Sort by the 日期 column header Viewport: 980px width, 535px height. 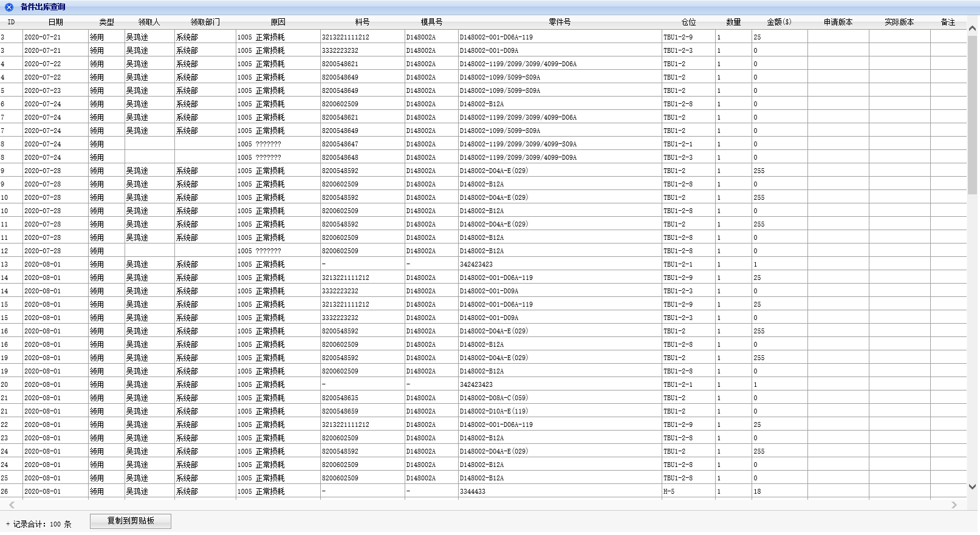coord(55,22)
